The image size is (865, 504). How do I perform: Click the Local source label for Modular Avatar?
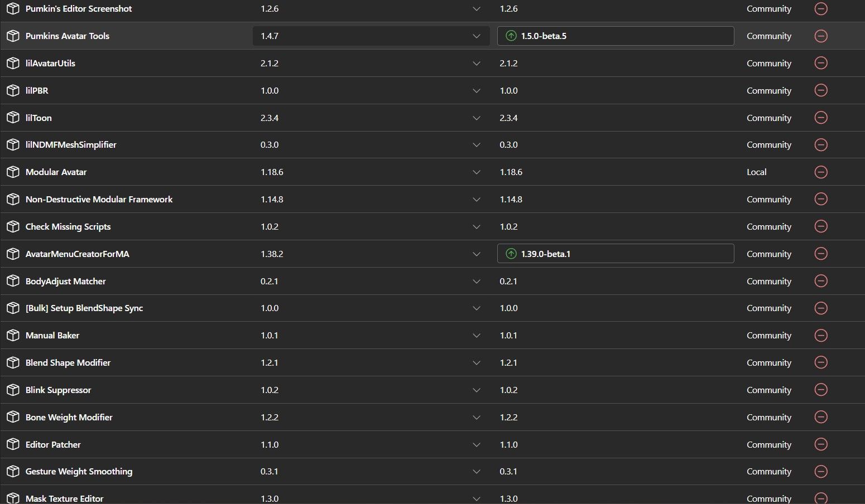pos(757,172)
